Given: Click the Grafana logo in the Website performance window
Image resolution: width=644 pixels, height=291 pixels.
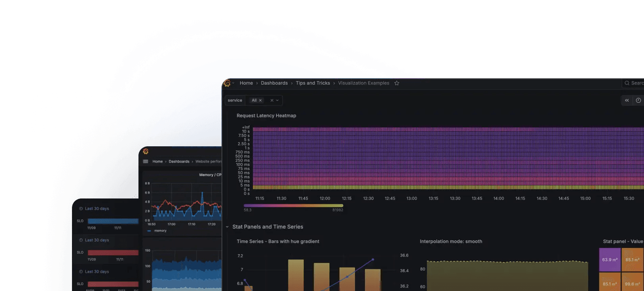Looking at the screenshot, I should coord(146,151).
